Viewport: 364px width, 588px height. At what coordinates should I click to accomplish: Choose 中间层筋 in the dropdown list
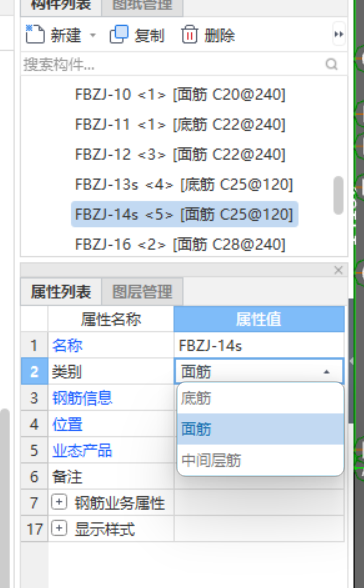[x=261, y=460]
